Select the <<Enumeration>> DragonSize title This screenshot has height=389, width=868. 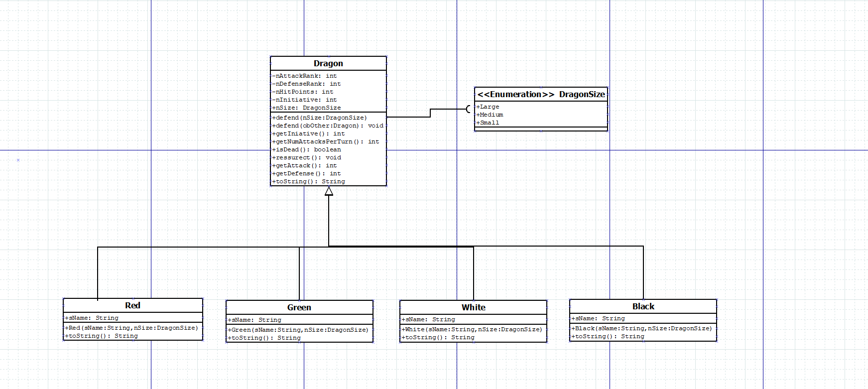(x=541, y=94)
